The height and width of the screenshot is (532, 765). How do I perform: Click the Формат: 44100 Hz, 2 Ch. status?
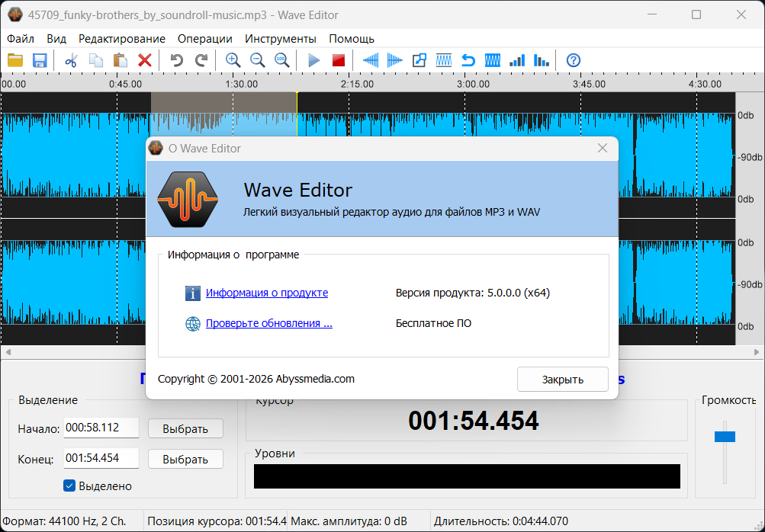[64, 521]
